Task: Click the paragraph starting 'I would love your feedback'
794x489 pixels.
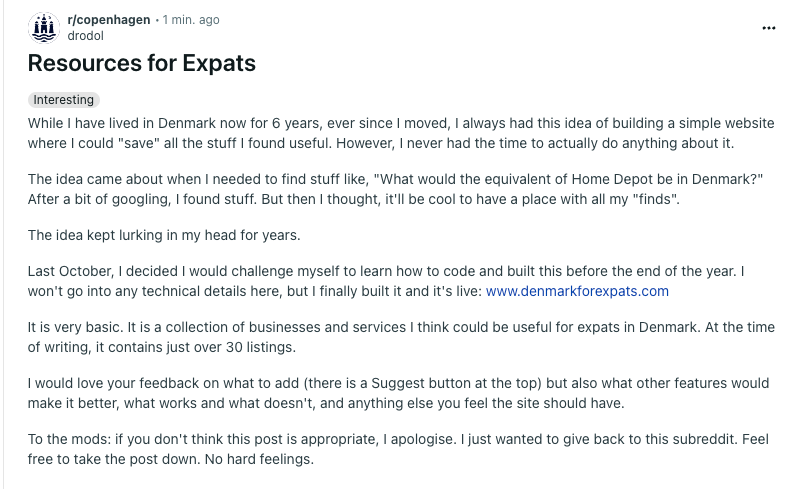Action: click(400, 393)
